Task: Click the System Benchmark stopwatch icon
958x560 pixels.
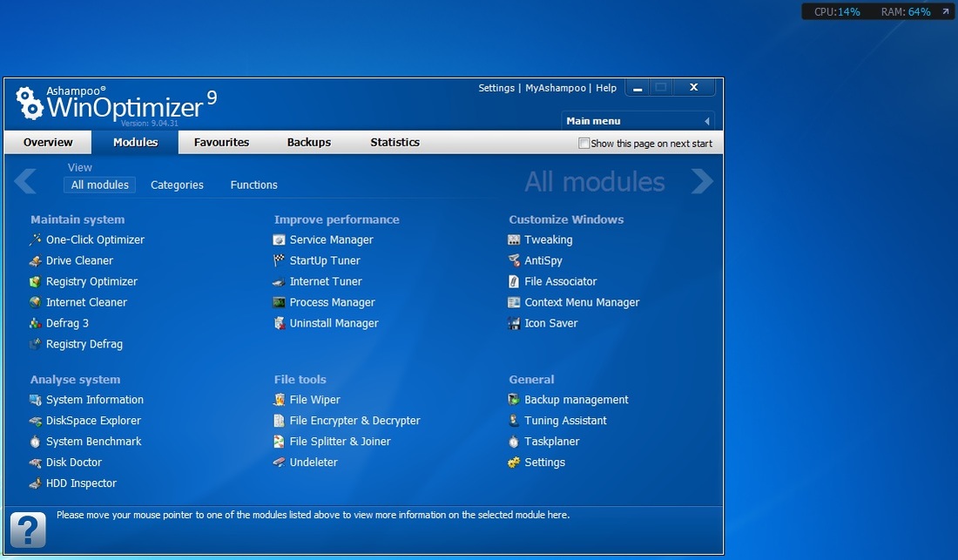Action: click(x=36, y=442)
